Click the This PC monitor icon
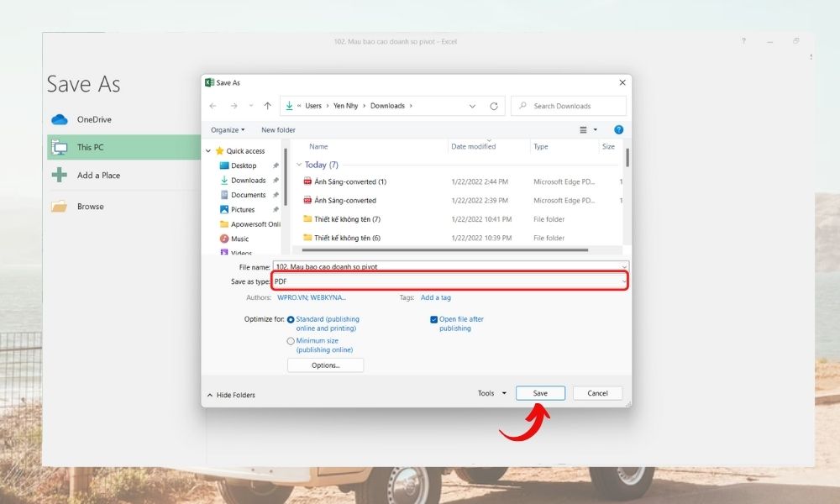Viewport: 840px width, 504px height. tap(60, 147)
